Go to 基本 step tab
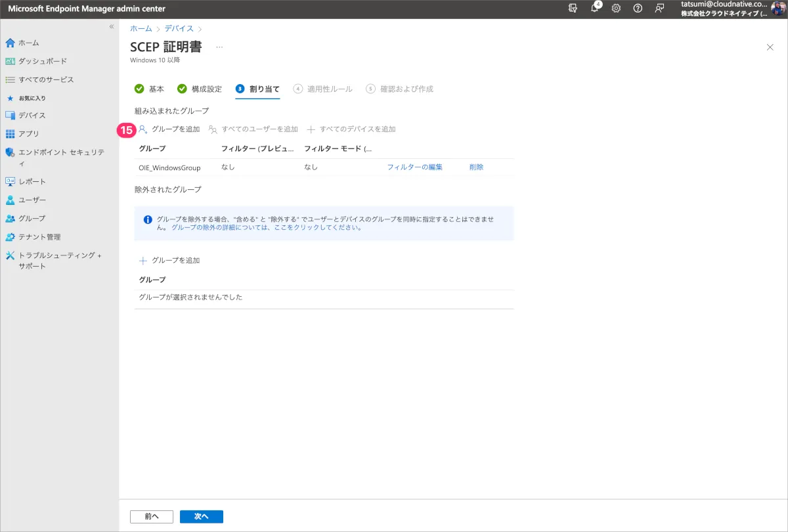788x532 pixels. point(150,89)
